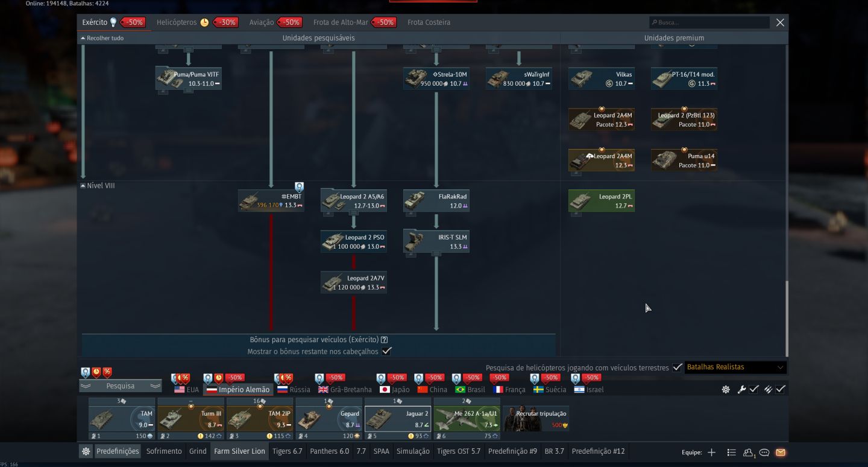Open the Batalhas Realistas dropdown
Viewport: 868px width, 467px height.
735,367
